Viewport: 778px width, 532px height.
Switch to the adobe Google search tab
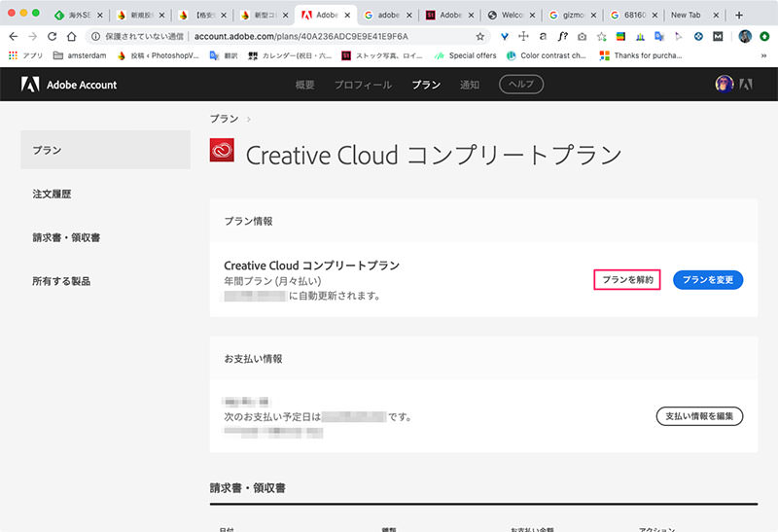[x=388, y=15]
